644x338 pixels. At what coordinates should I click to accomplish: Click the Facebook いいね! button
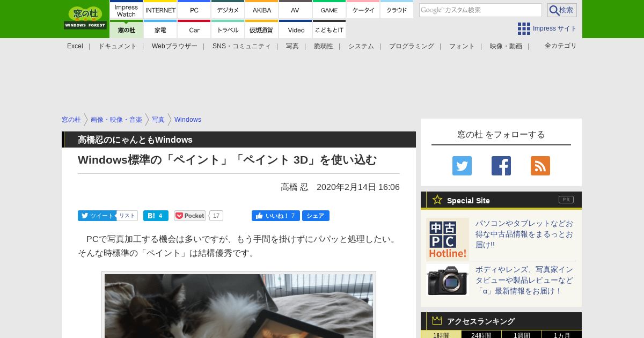[276, 216]
